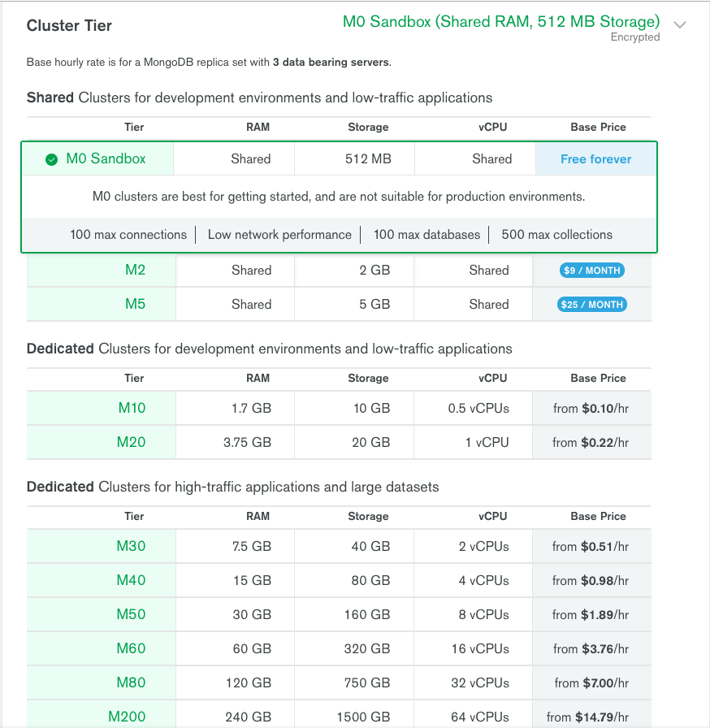Click the Cluster Tier heading
Screen dimensions: 710x728
pos(69,25)
